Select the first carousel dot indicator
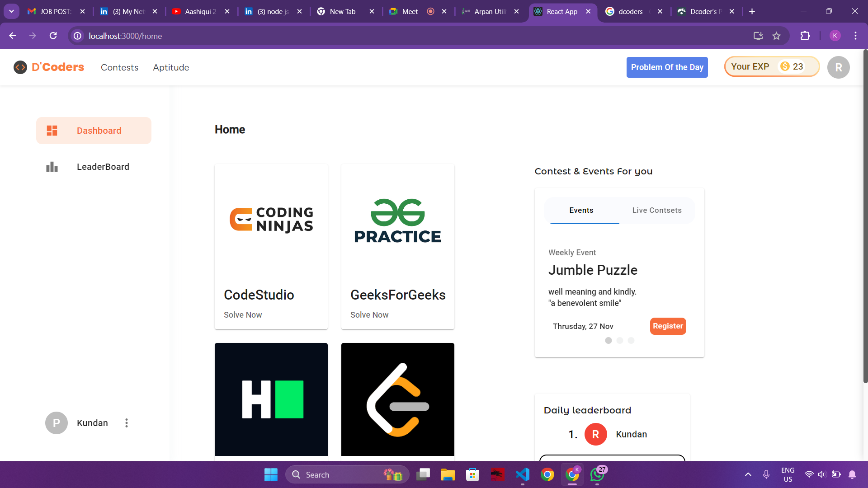Screen dimensions: 868x488 (609, 341)
